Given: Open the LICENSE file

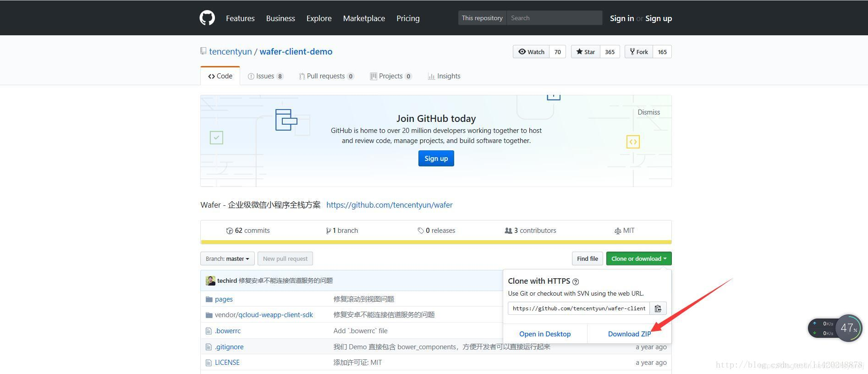Looking at the screenshot, I should tap(227, 363).
